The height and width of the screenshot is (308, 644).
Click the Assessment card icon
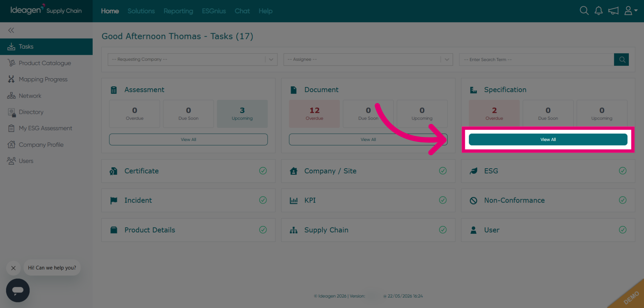(x=114, y=90)
